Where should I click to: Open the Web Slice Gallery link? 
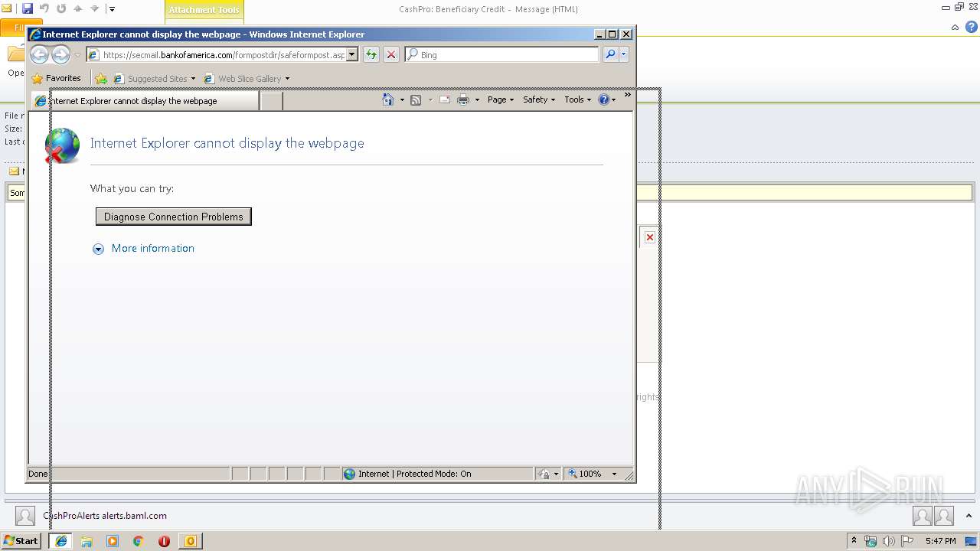pyautogui.click(x=247, y=79)
